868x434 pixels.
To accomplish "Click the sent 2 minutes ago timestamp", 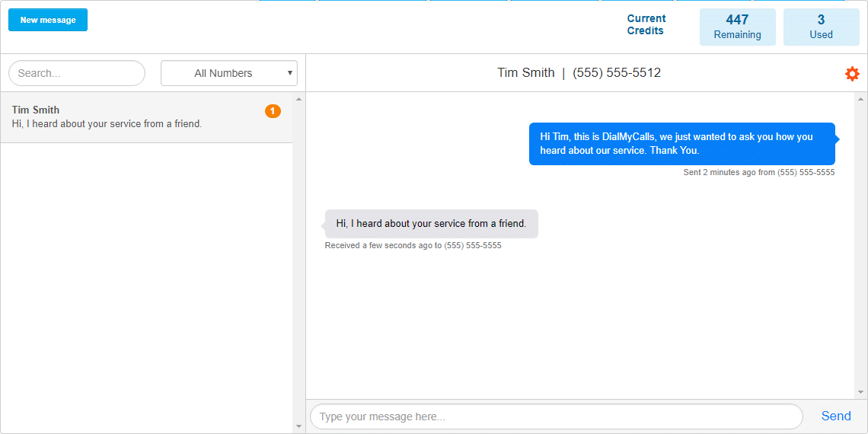I will click(758, 173).
